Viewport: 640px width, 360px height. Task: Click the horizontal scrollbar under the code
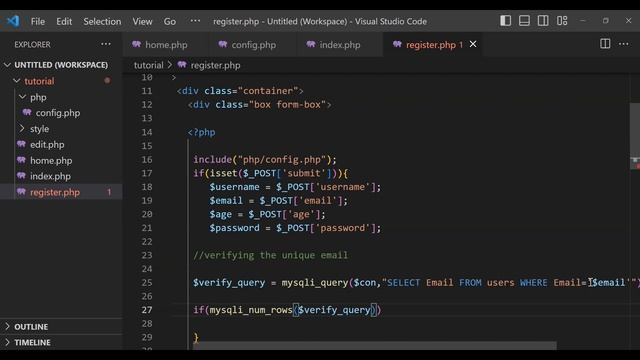click(x=375, y=345)
